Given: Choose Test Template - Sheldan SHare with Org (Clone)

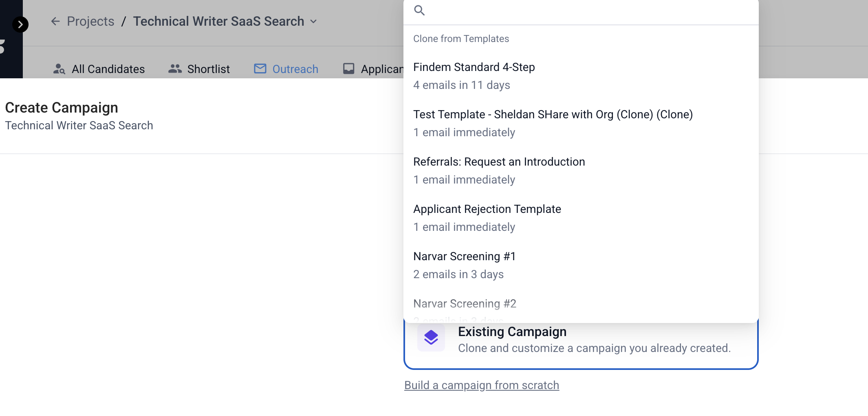Looking at the screenshot, I should 581,123.
